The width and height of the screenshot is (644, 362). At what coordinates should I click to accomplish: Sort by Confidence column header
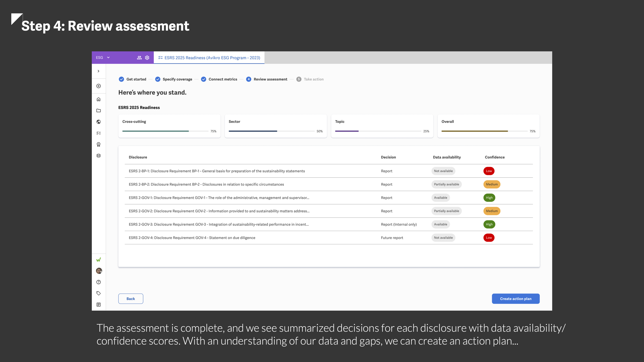495,157
